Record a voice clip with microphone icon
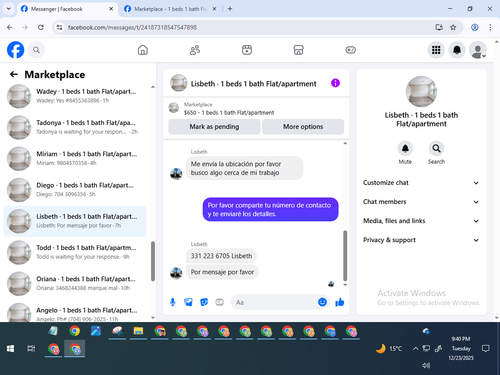The height and width of the screenshot is (375, 500). [x=173, y=302]
